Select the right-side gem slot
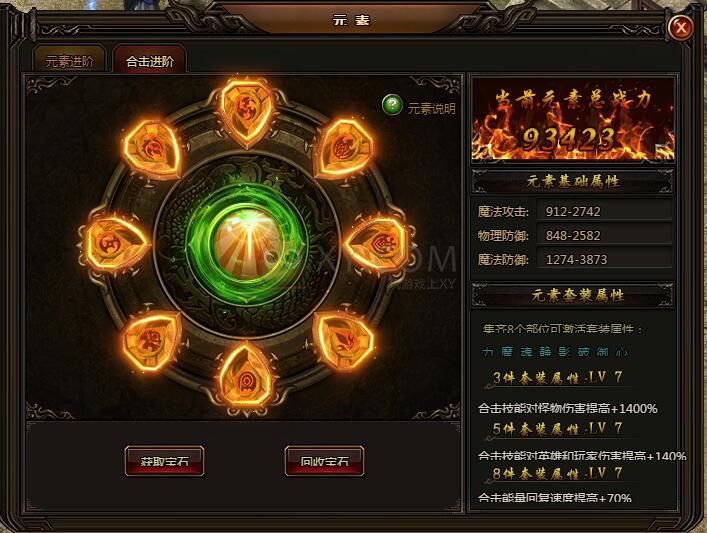The height and width of the screenshot is (533, 707). click(378, 244)
